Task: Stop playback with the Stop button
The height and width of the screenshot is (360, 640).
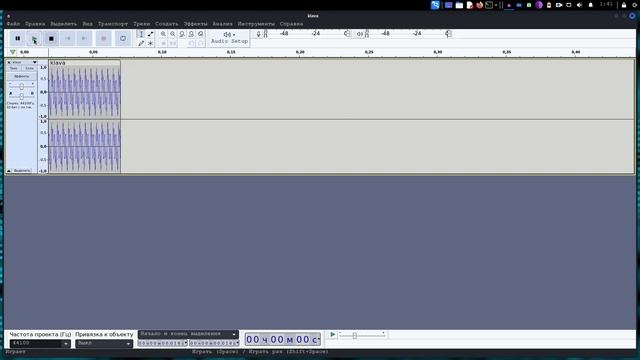Action: pos(51,38)
